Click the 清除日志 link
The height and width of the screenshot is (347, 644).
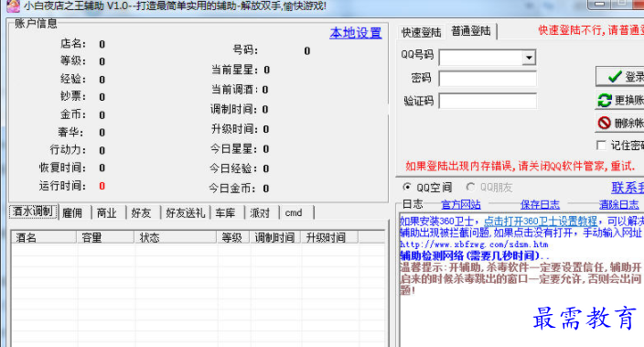[618, 204]
